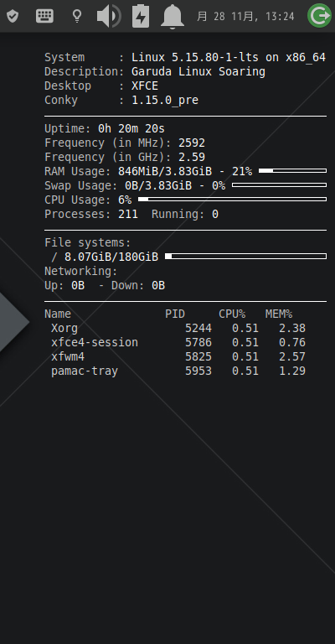Screen dimensions: 335x644
Task: Click PID value 5825
Action: (198, 356)
